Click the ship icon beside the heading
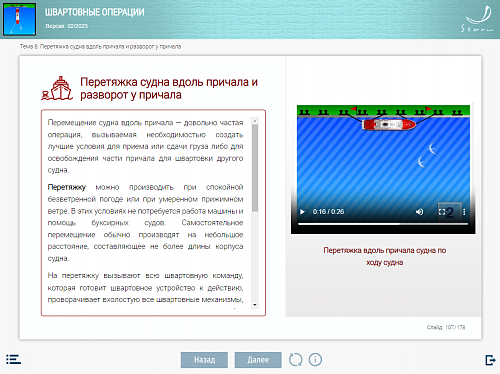Viewport: 500px width, 374px height. point(57,88)
